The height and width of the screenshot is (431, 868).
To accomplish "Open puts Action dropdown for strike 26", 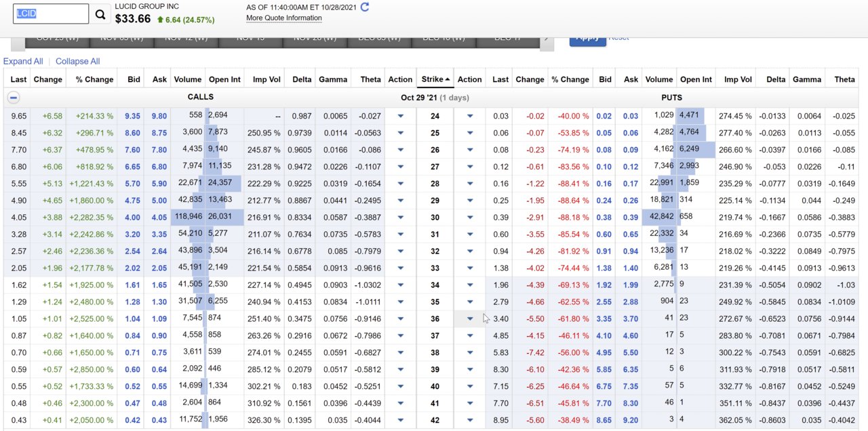I will pyautogui.click(x=469, y=150).
